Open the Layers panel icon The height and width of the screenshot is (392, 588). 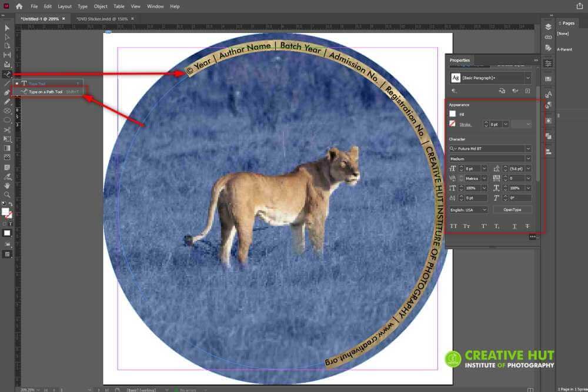click(548, 27)
